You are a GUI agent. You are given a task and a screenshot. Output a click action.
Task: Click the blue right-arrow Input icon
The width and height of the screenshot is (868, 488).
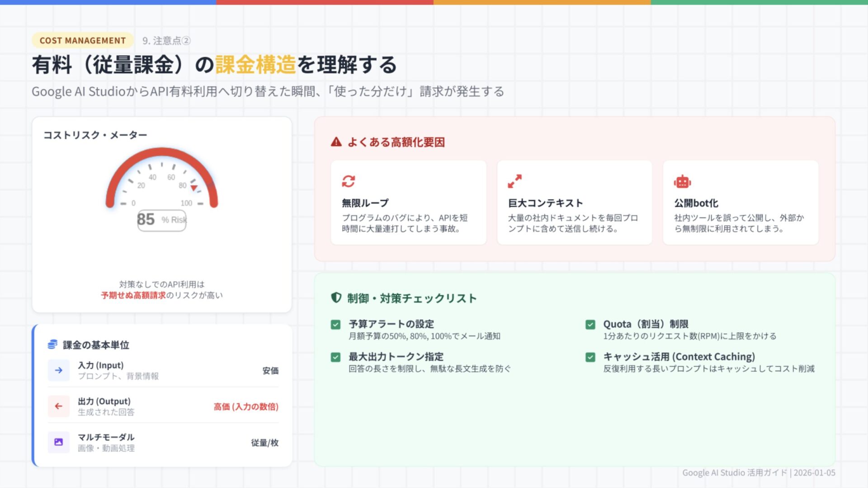(59, 370)
